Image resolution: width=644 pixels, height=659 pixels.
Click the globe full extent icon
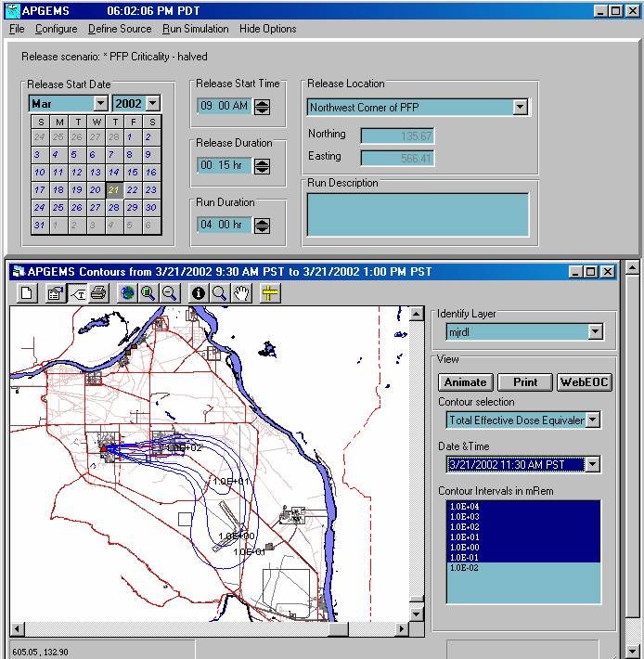point(128,293)
